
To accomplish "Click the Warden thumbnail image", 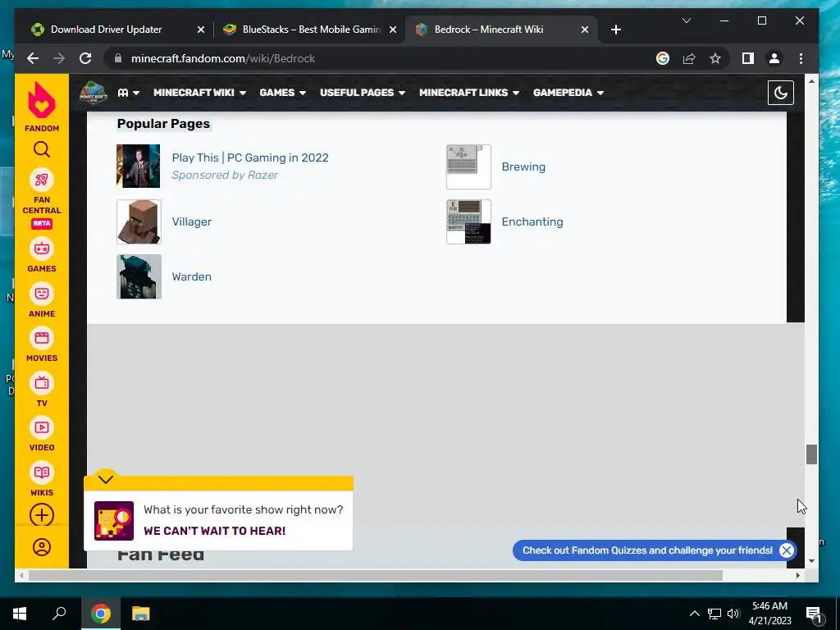I will [x=139, y=277].
